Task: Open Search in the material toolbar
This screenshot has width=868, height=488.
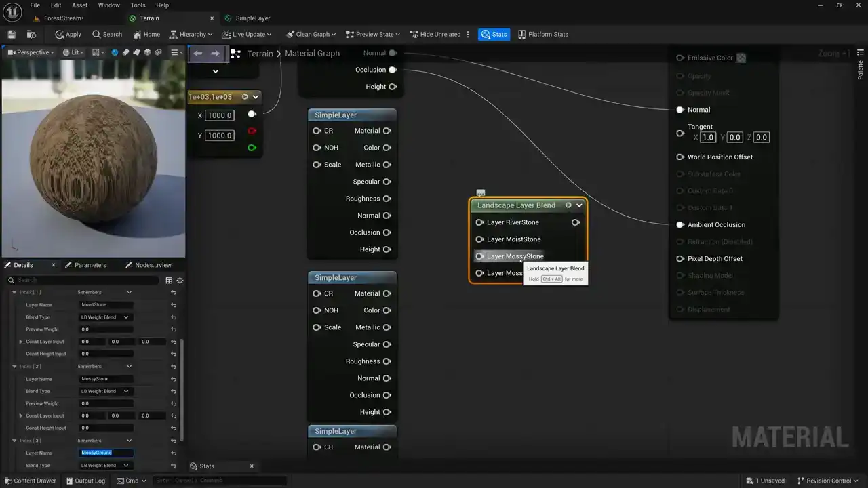Action: click(107, 34)
